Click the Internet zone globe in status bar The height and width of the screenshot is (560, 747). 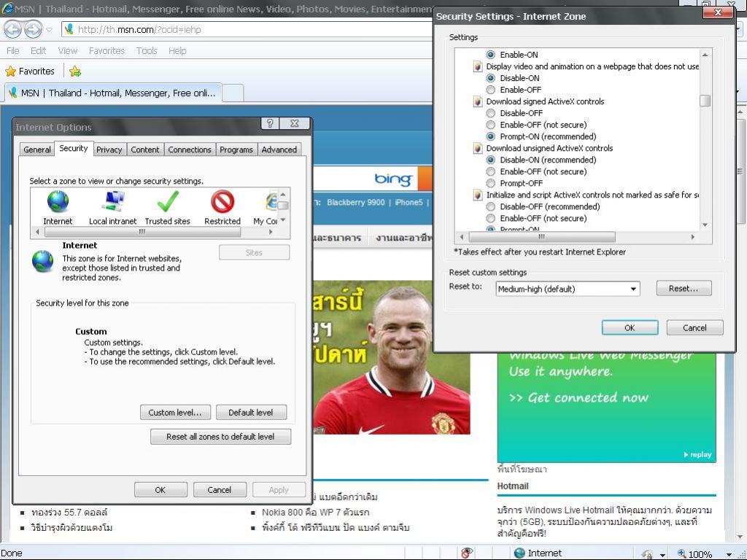[x=519, y=553]
